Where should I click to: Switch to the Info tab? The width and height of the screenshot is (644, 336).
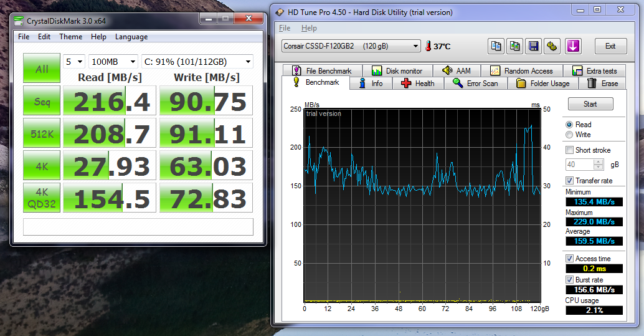371,84
